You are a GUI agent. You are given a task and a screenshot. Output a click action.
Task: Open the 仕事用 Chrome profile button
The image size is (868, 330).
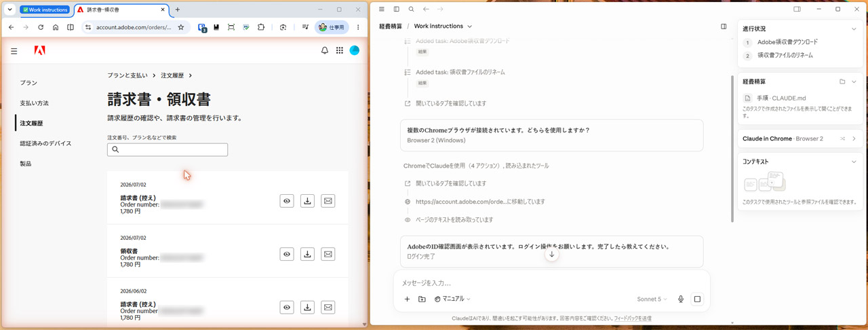coord(332,27)
